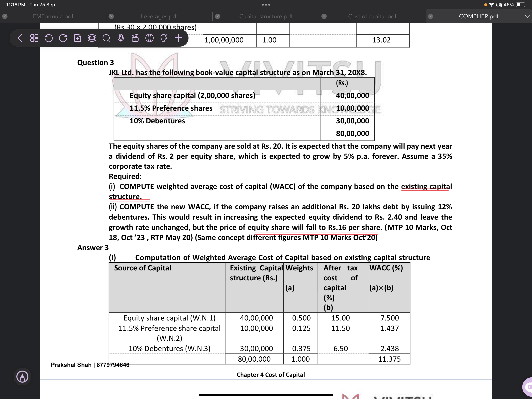
Task: Launch the AI assistant head icon
Action: click(x=164, y=38)
